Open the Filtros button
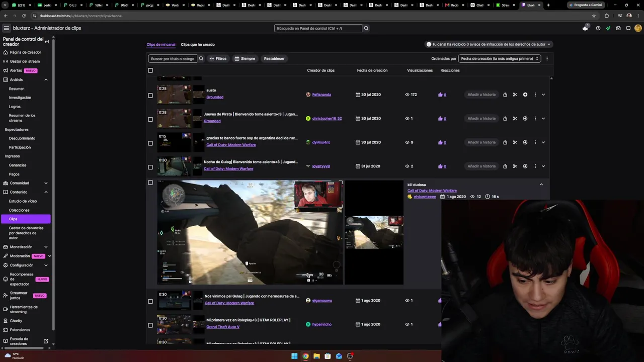 coord(218,58)
